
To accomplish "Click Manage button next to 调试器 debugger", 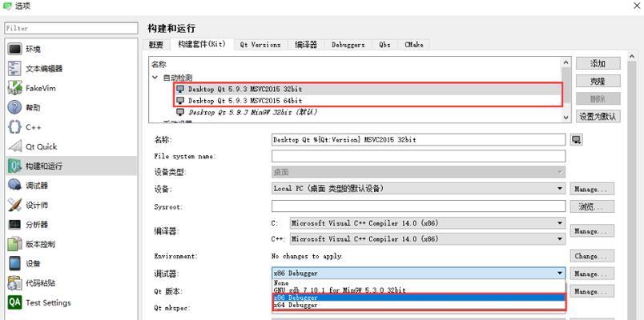I will [x=592, y=274].
